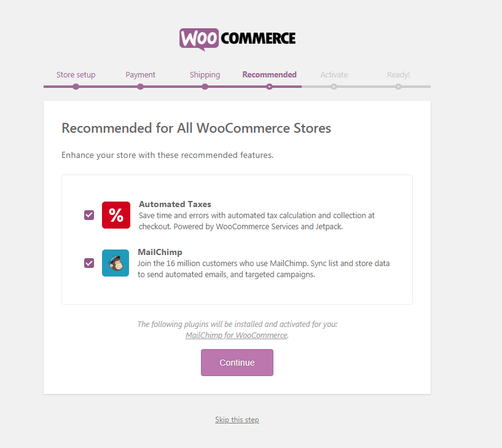Click the Skip this step link
Viewport: 502px width, 448px height.
click(237, 420)
